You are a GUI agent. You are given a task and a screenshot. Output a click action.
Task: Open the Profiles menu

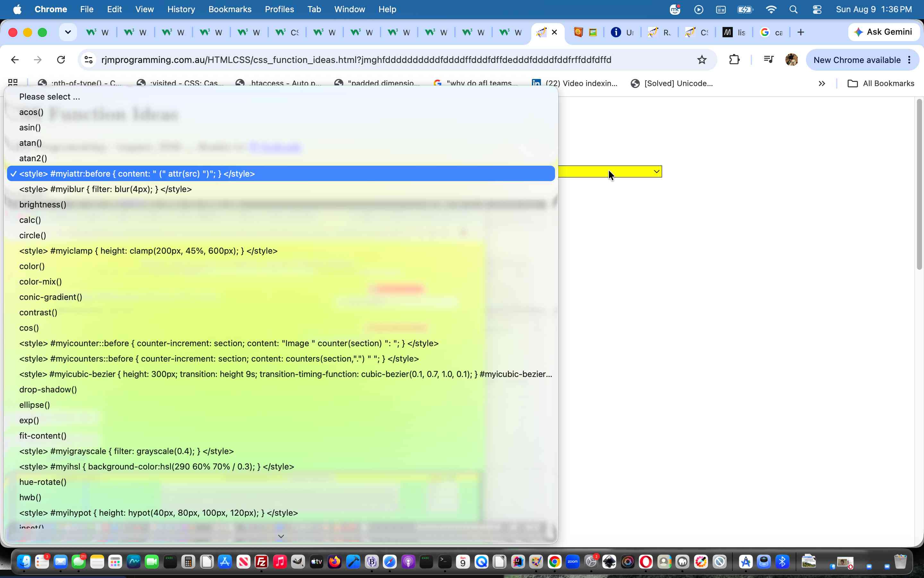tap(279, 9)
